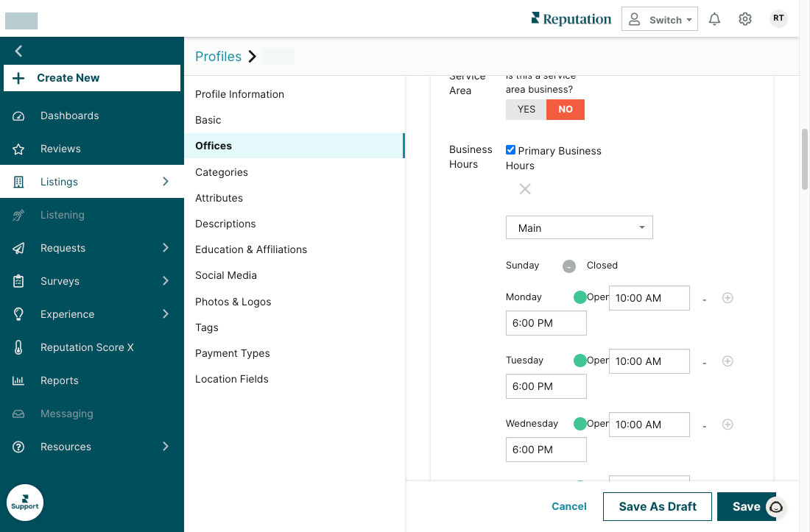Click the Reputation logo

pyautogui.click(x=571, y=19)
